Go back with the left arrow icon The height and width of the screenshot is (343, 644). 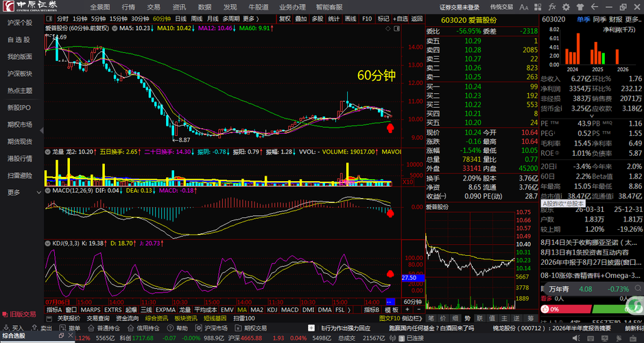pos(595,7)
